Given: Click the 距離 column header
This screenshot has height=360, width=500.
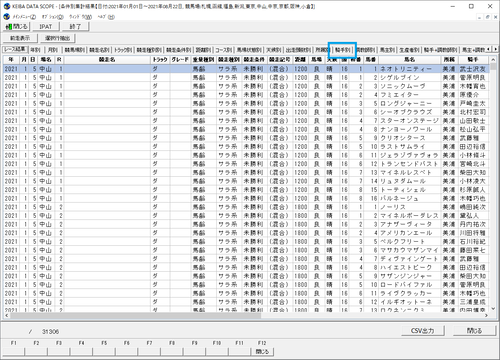Looking at the screenshot, I should pyautogui.click(x=300, y=60).
